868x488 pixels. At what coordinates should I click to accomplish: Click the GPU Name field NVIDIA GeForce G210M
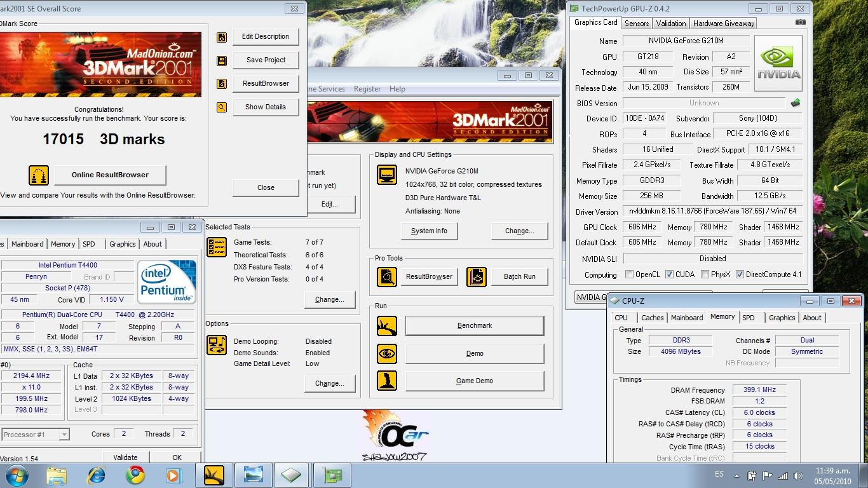[686, 41]
